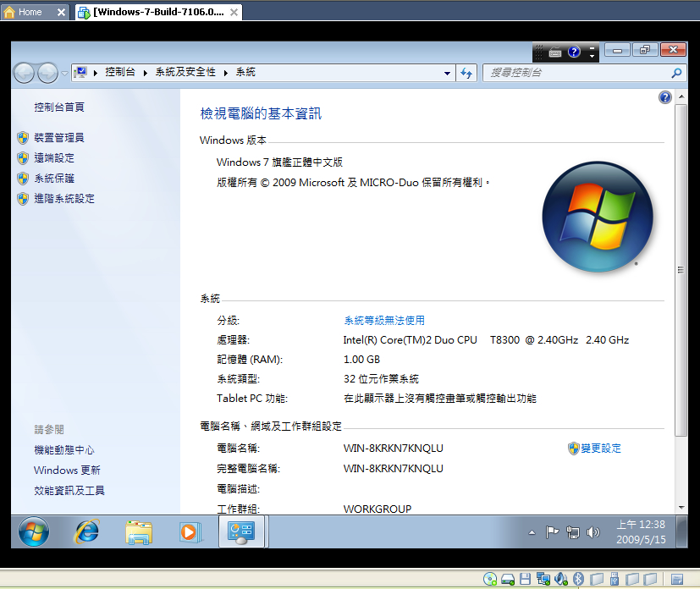This screenshot has height=589, width=700.
Task: Open 效能資訊及工具 link
Action: pos(69,490)
